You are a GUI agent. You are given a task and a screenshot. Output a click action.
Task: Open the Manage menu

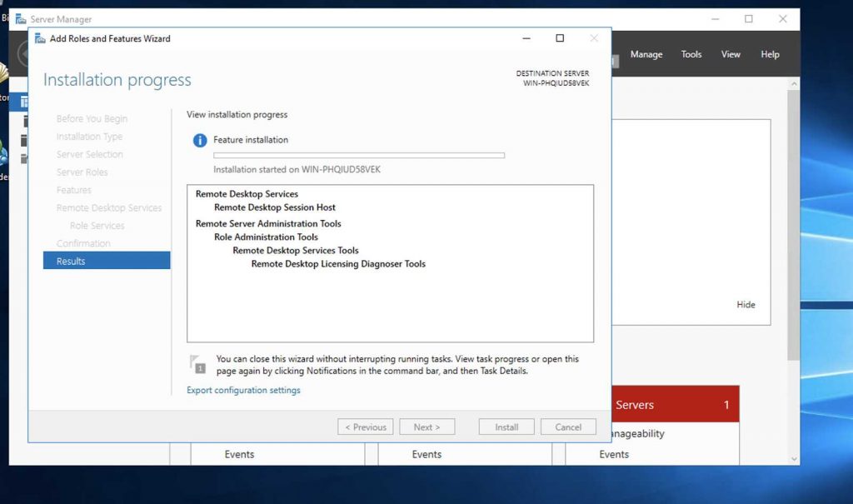[646, 54]
